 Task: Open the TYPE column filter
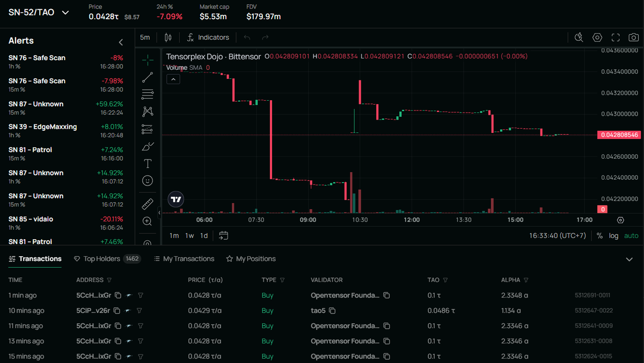coord(282,280)
